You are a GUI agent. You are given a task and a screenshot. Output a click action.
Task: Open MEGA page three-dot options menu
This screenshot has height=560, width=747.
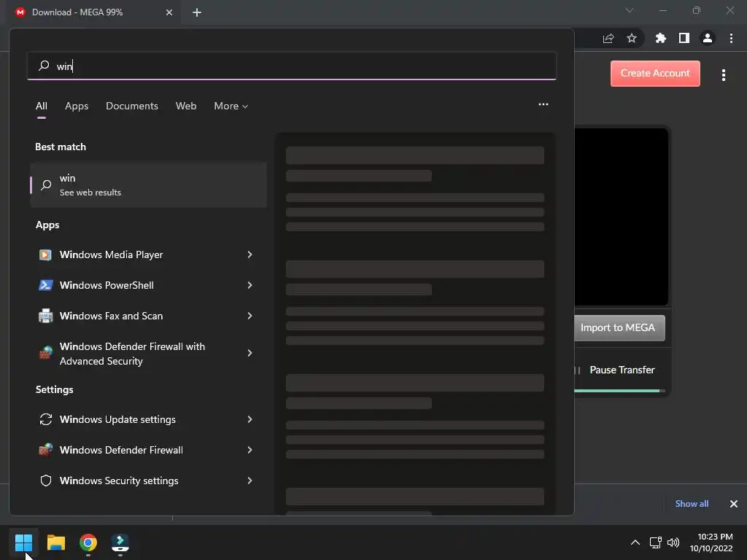(x=724, y=75)
